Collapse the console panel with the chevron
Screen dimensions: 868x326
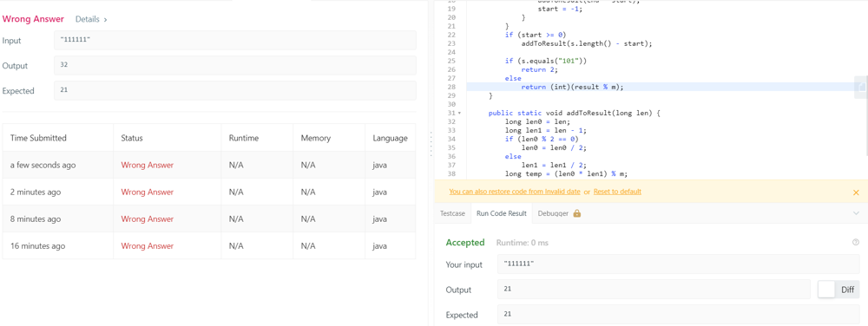856,213
